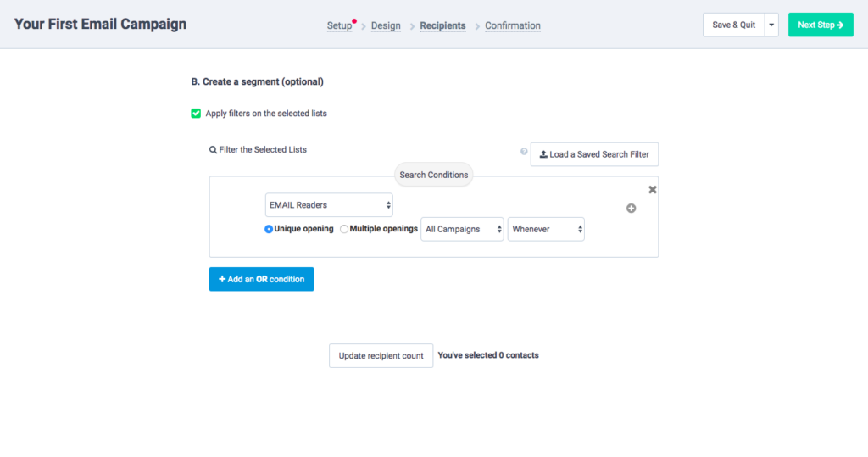
Task: Go to the Setup step
Action: (x=339, y=26)
